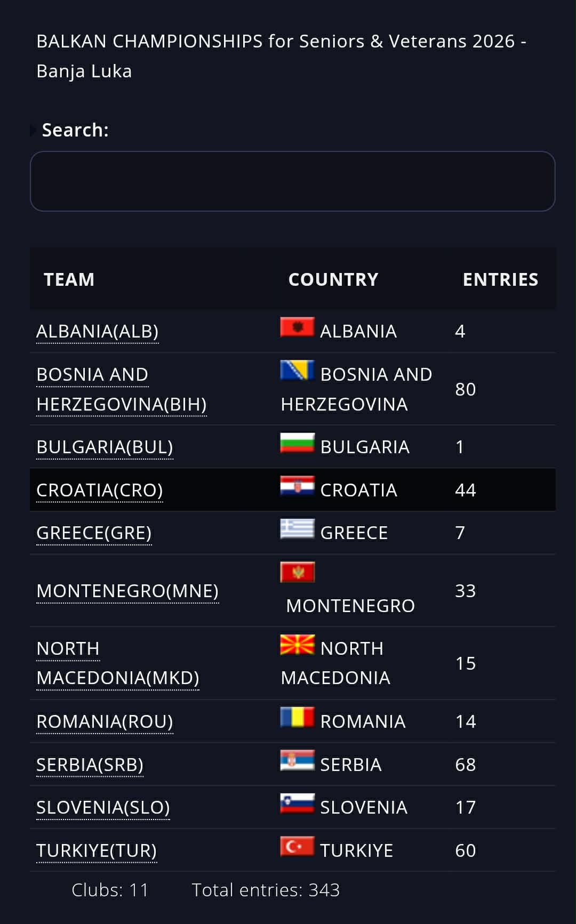Open the CROATIA(CRO) team link

click(x=99, y=491)
